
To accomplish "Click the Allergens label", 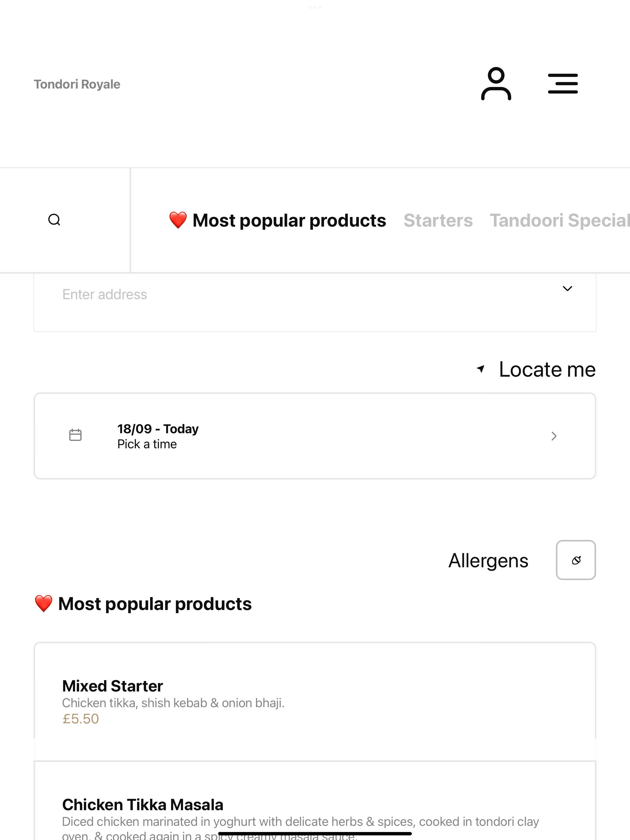I will 488,561.
